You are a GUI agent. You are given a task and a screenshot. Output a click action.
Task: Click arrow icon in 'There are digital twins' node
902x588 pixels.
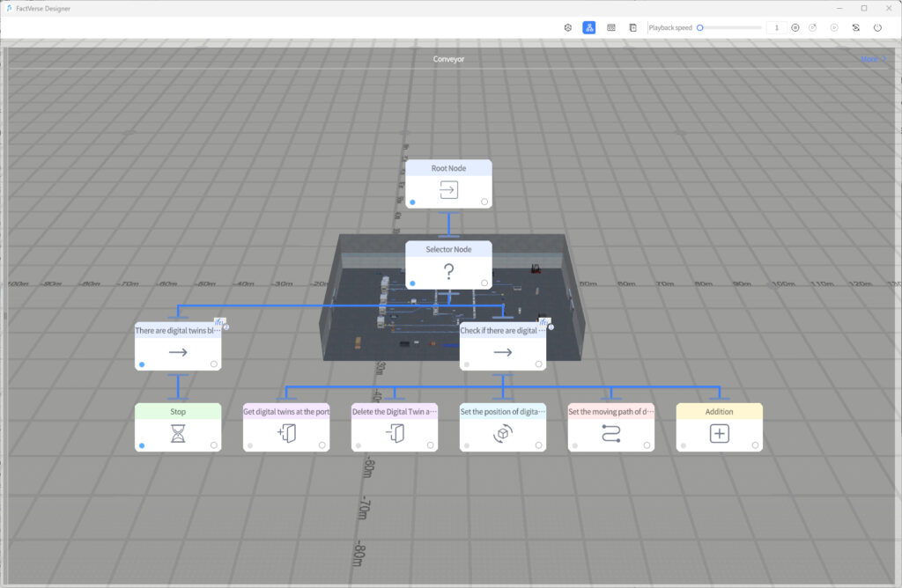tap(178, 352)
